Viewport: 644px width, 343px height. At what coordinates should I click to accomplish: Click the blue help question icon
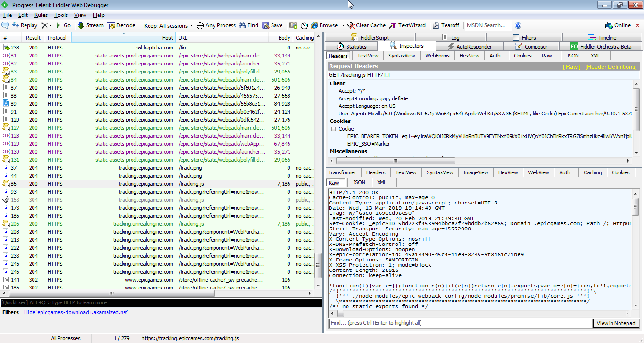[518, 25]
